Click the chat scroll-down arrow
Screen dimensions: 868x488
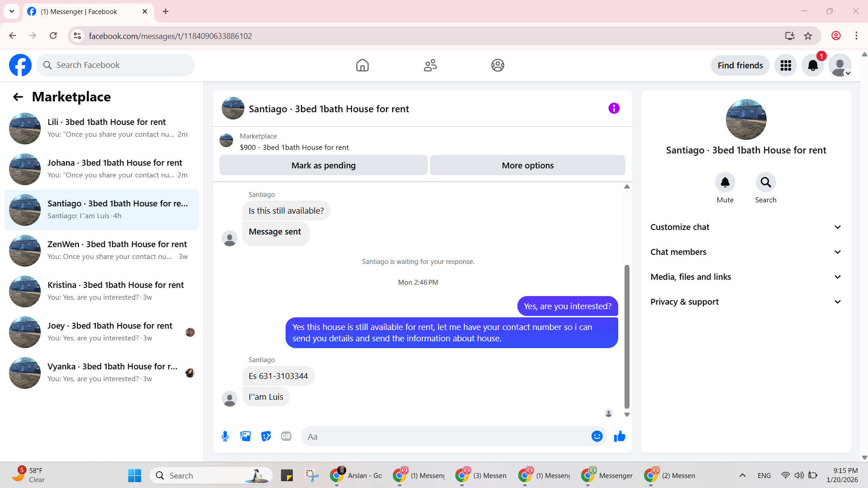tap(627, 414)
